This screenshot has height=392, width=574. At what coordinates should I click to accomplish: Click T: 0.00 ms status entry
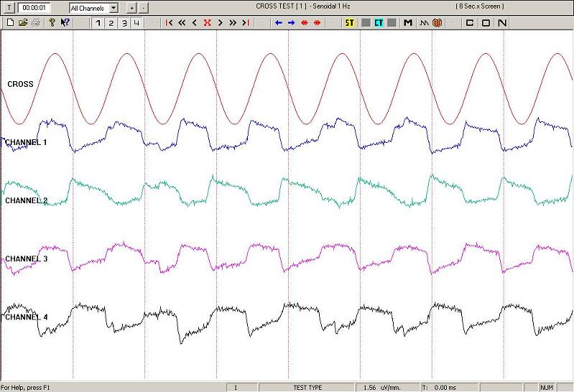439,388
